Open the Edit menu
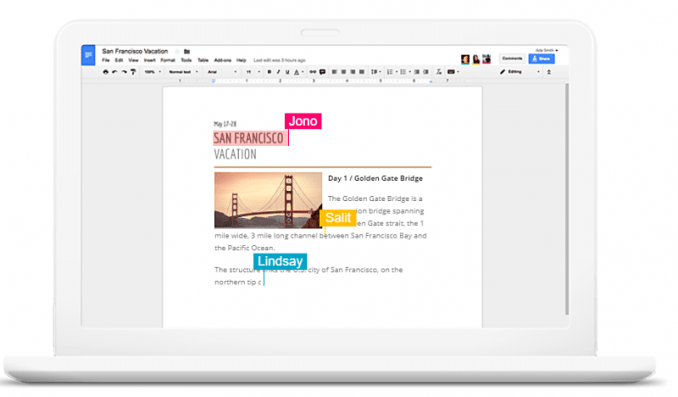 point(119,60)
